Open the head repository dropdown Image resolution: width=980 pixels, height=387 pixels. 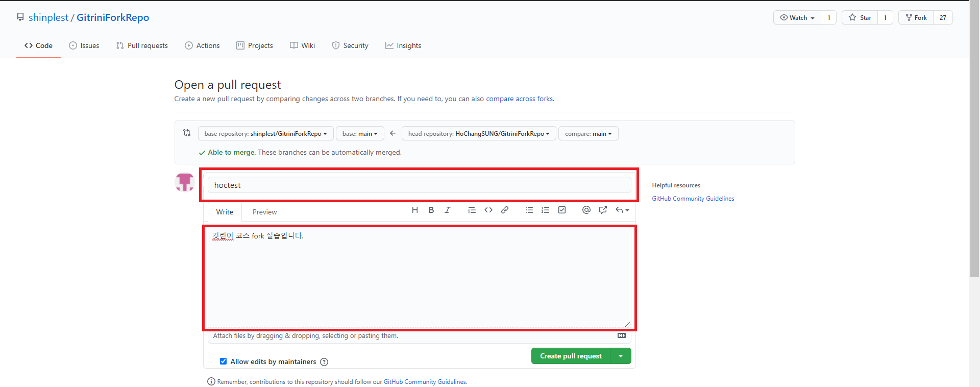[479, 134]
